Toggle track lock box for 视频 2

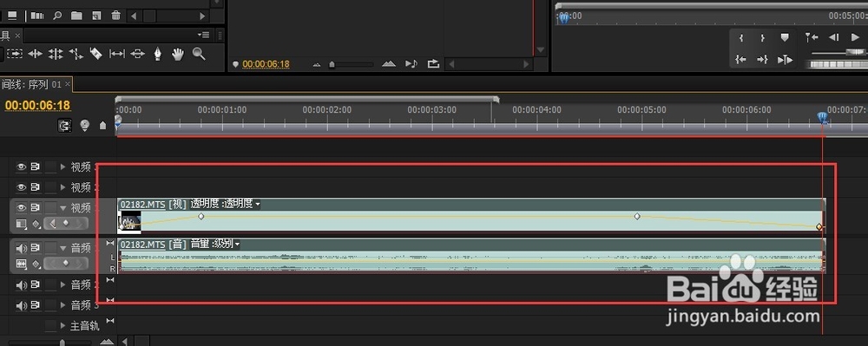pyautogui.click(x=51, y=187)
